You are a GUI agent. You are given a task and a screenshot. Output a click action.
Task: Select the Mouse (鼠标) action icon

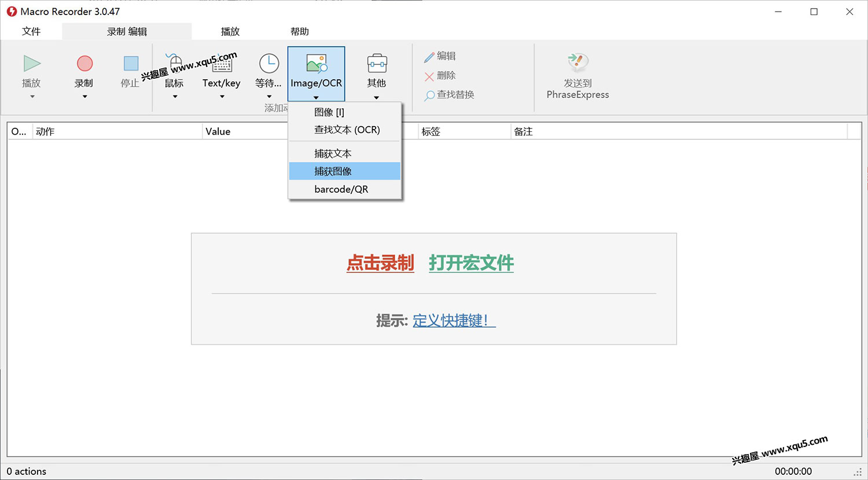coord(174,64)
